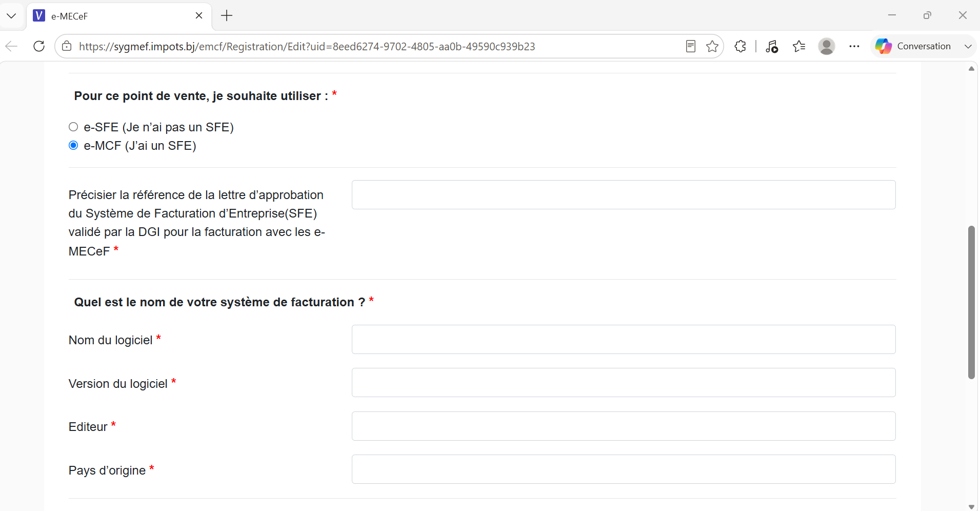Open the favorites list icon

pos(799,46)
